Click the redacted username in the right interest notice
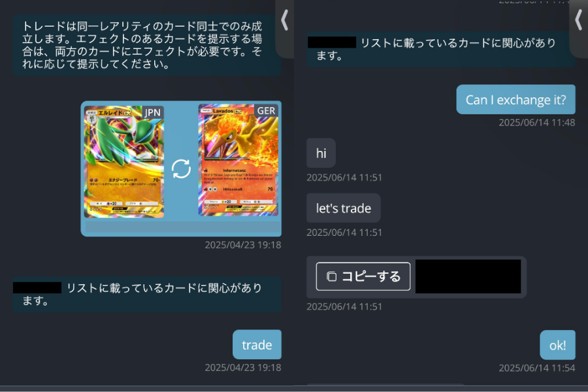The width and height of the screenshot is (588, 392). click(x=332, y=42)
